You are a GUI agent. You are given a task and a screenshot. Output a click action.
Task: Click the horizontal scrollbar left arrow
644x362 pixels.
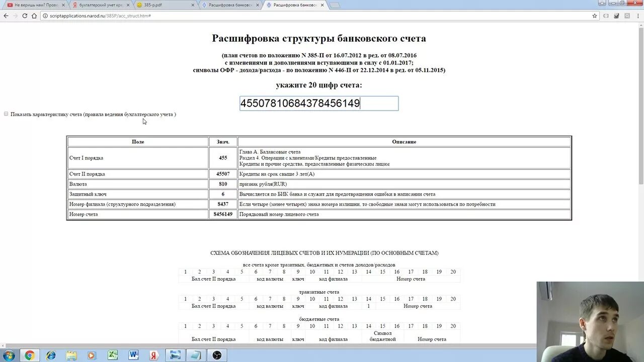point(3,345)
